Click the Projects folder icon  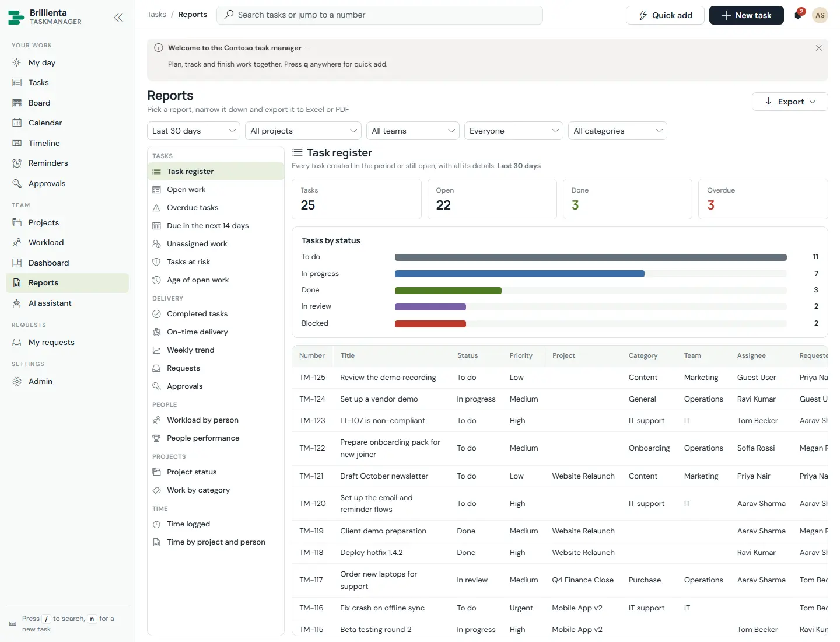[x=17, y=222]
